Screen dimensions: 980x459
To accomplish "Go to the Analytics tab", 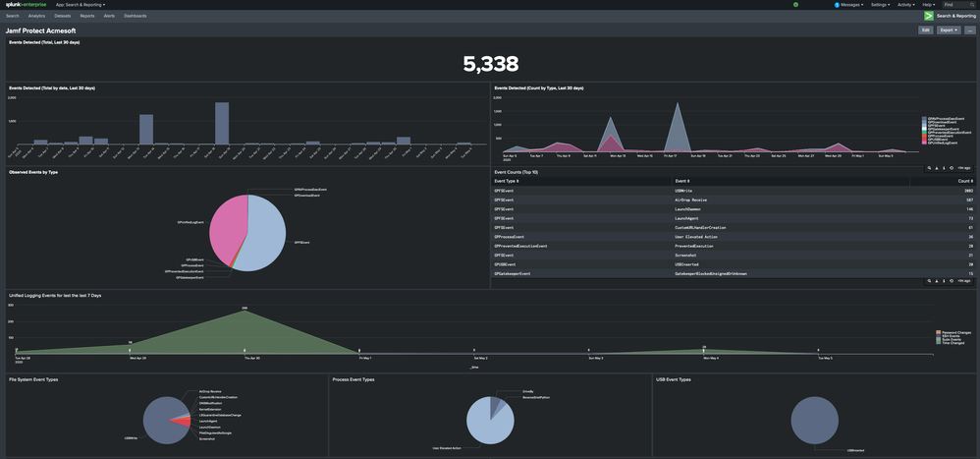I will pos(37,16).
